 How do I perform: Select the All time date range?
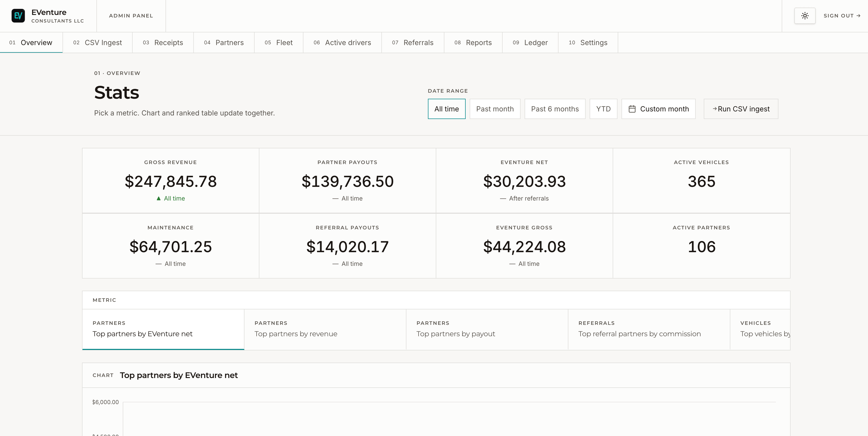(x=446, y=109)
